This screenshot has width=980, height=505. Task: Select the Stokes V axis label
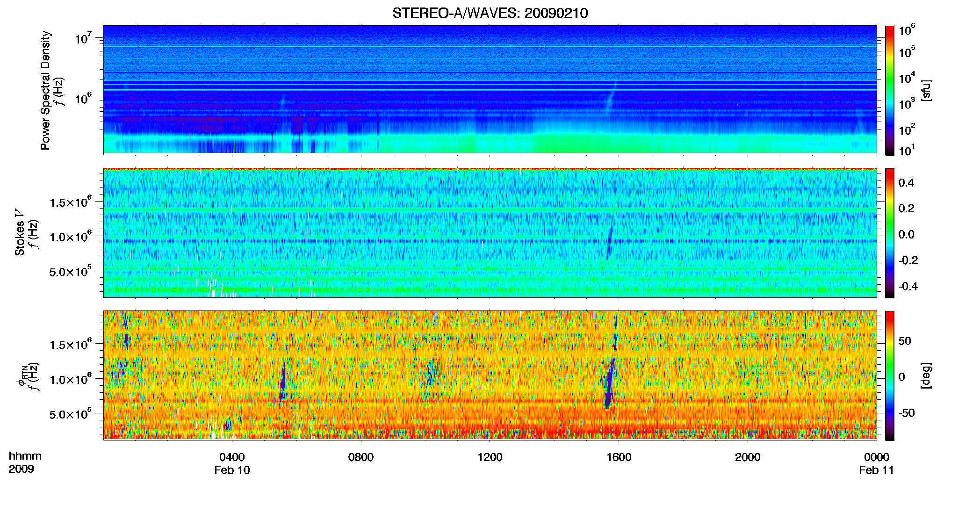click(x=20, y=233)
